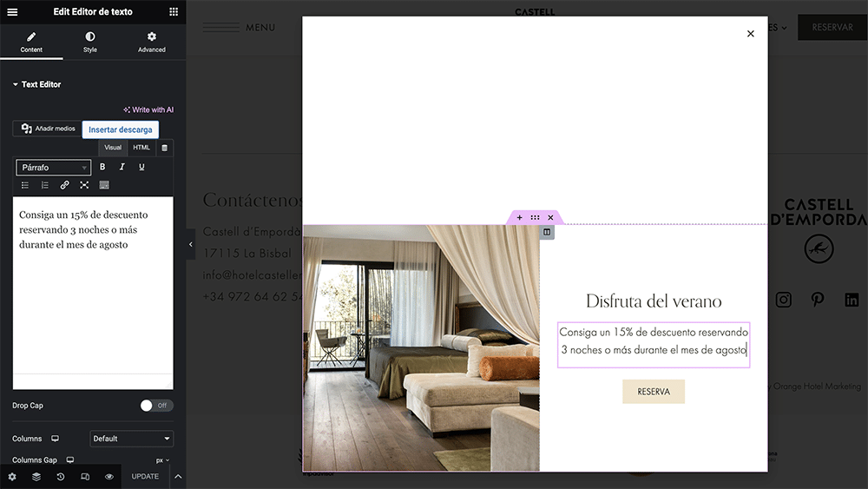Insert a bulleted list
868x489 pixels.
click(25, 185)
